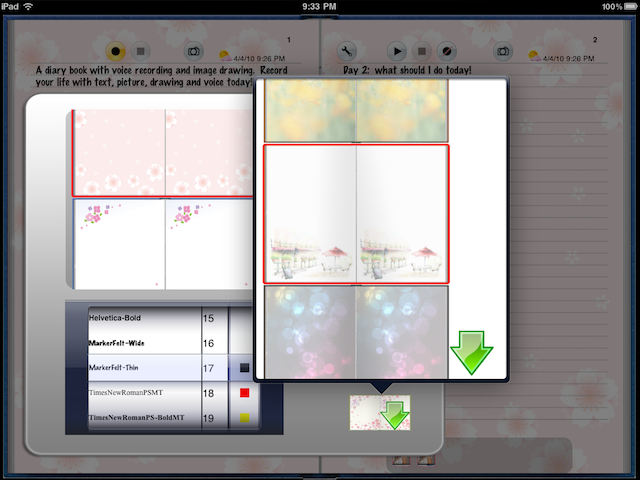This screenshot has height=480, width=640.
Task: Select the pink cherry blossom background
Action: coord(165,152)
